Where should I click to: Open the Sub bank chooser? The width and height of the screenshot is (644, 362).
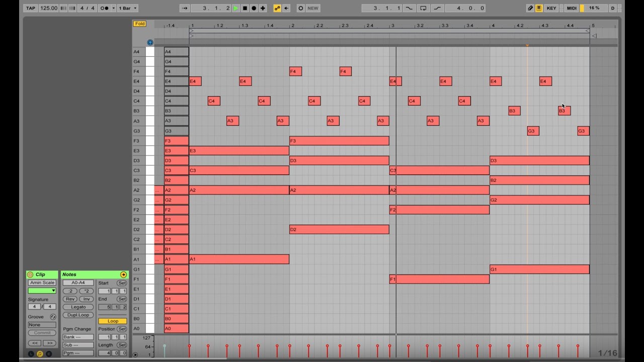(78, 345)
